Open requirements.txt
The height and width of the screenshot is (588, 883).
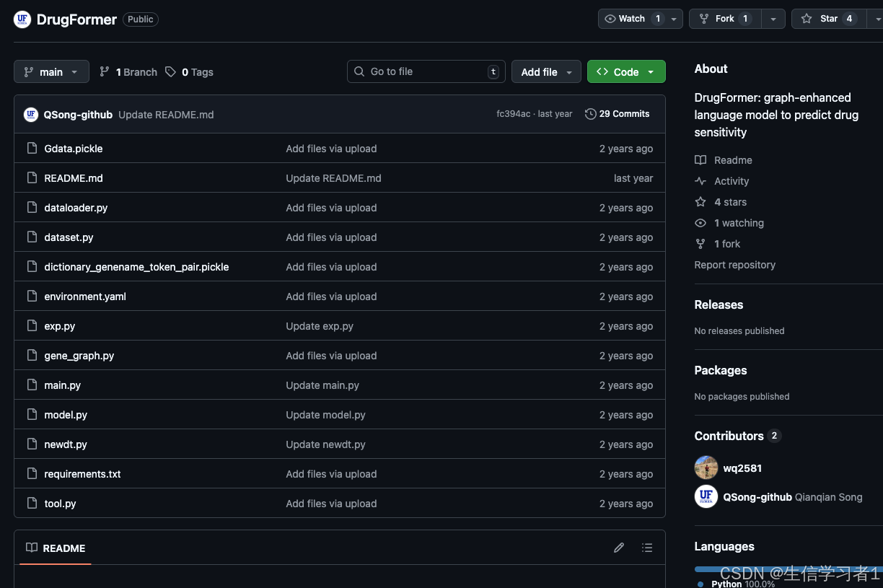(82, 474)
